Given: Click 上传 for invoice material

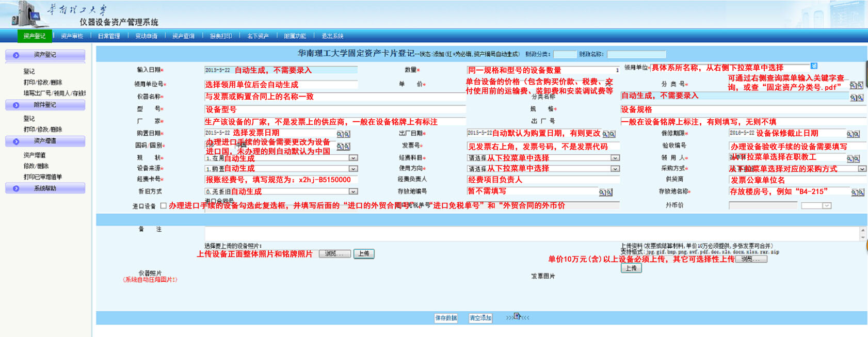Looking at the screenshot, I should click(631, 268).
